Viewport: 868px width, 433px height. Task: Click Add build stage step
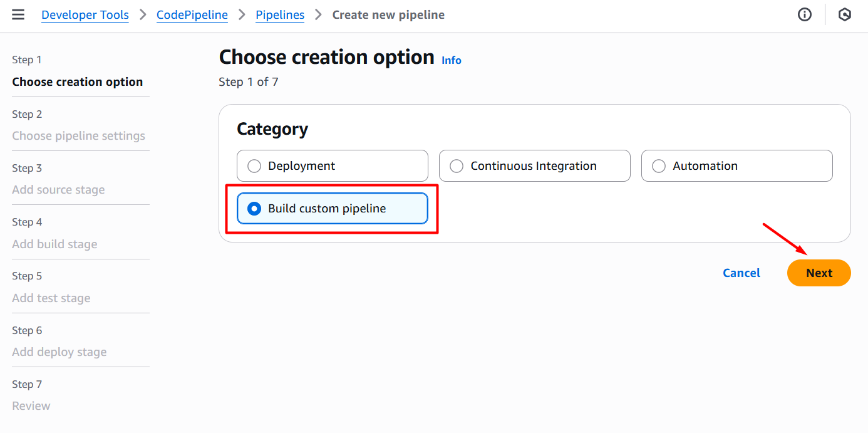click(54, 244)
